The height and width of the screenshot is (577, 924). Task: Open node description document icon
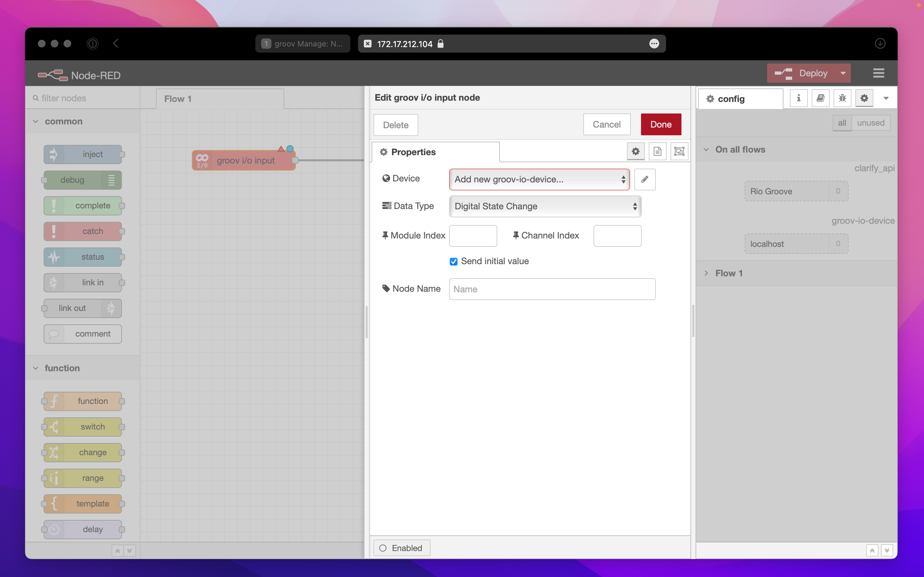click(657, 152)
